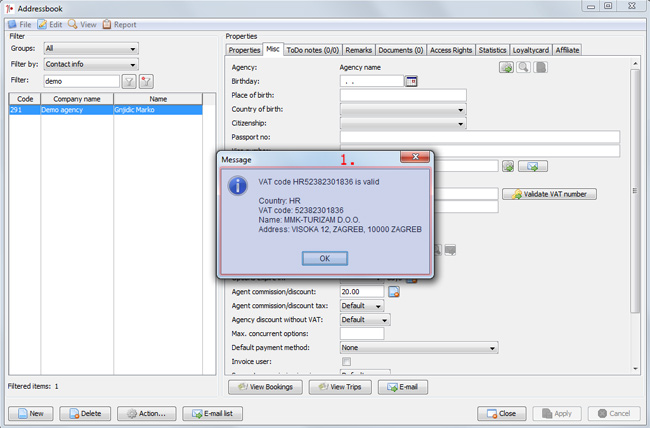
Task: Click the View Bookings button
Action: click(265, 387)
